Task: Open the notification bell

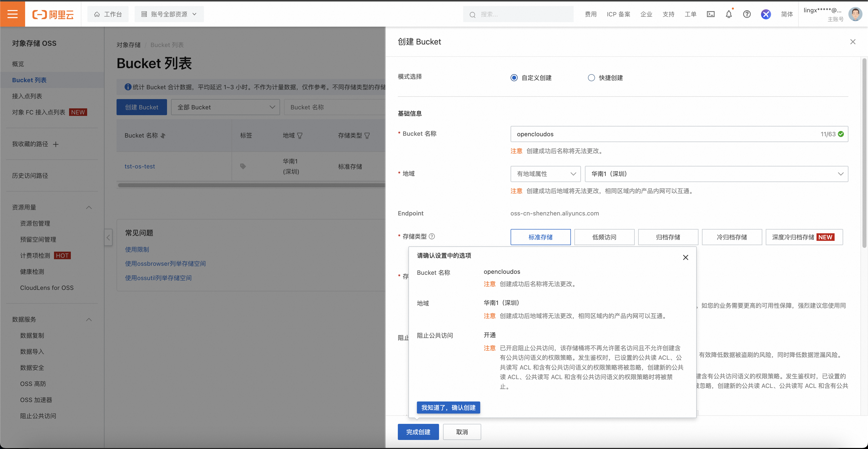Action: coord(729,14)
